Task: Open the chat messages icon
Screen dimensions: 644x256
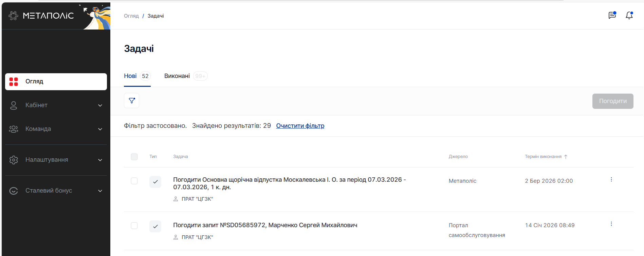Action: (612, 15)
